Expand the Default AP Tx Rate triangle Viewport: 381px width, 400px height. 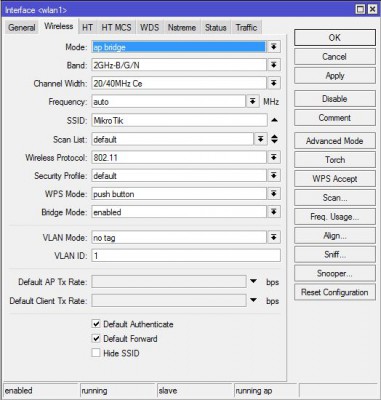coord(253,282)
